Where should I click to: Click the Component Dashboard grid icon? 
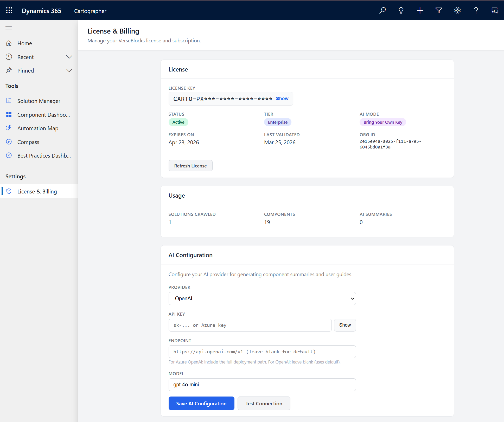coord(9,115)
